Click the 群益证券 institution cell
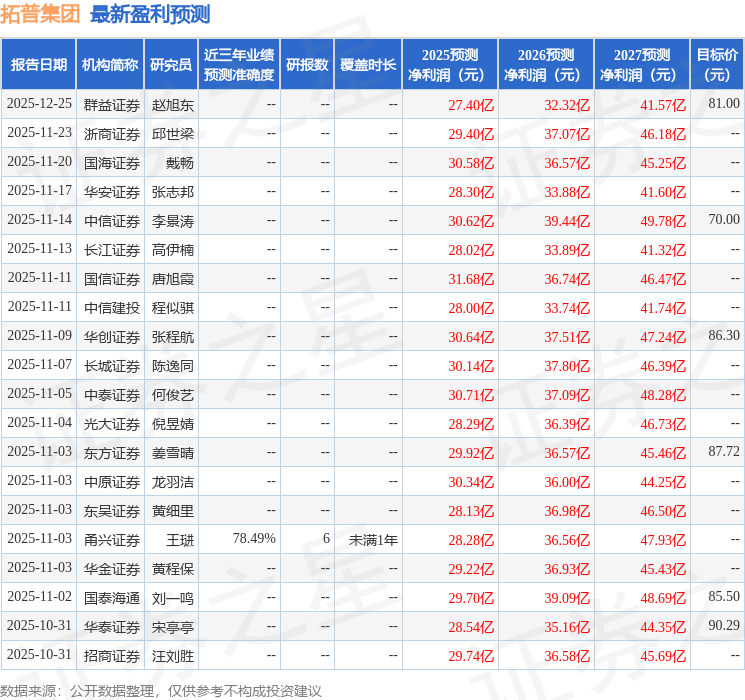Viewport: 745px width, 700px height. [x=112, y=105]
